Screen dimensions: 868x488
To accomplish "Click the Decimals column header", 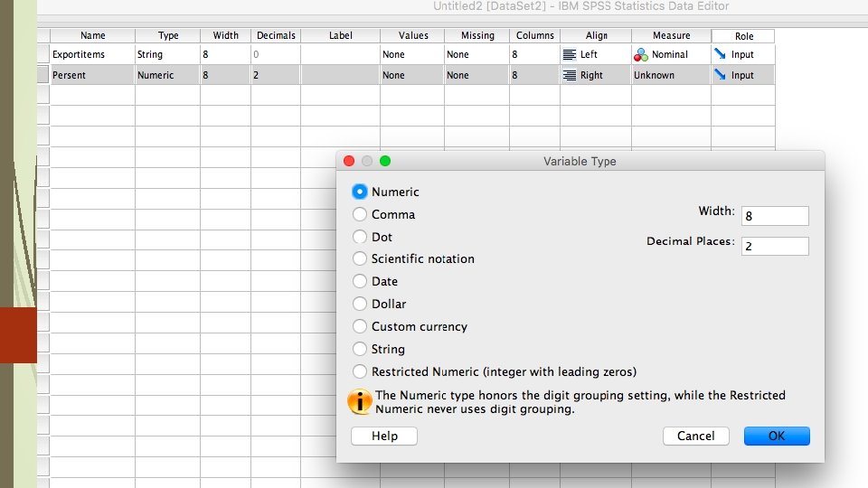I will [276, 35].
